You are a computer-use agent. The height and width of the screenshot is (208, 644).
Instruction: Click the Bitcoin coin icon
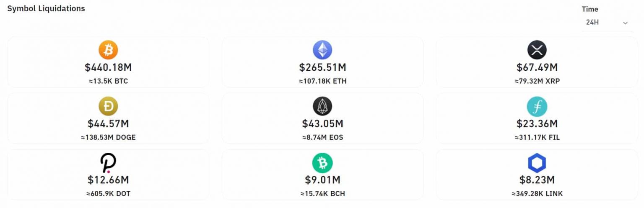(x=108, y=50)
